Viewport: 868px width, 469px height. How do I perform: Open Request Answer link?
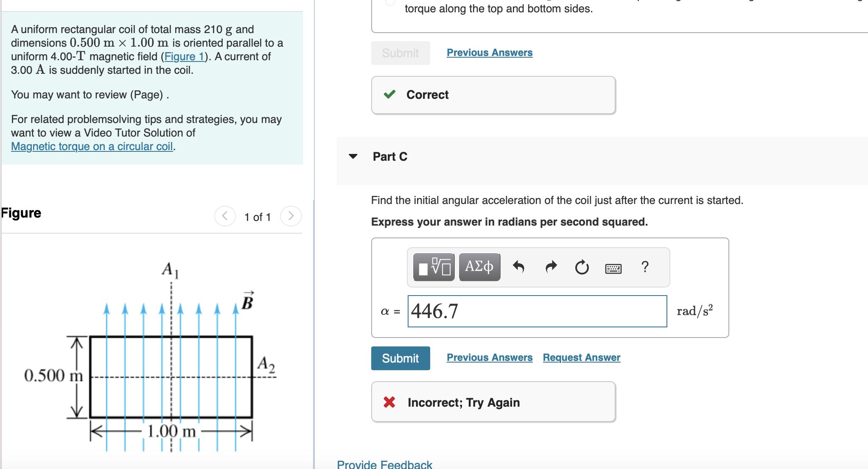click(582, 357)
